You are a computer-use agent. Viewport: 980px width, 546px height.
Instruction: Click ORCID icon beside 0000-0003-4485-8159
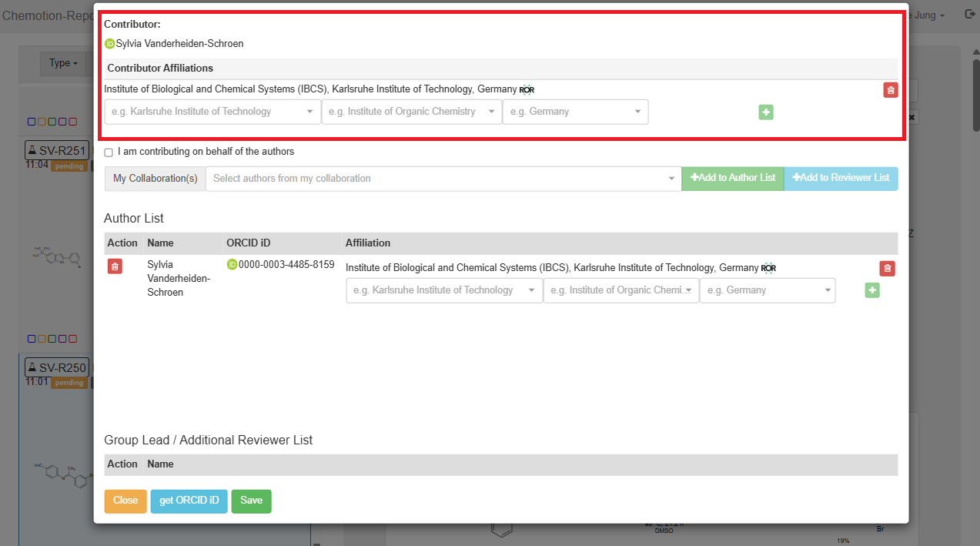point(232,265)
